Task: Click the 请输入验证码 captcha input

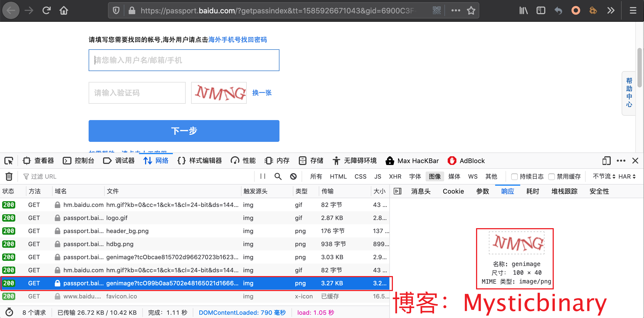Action: pos(137,93)
